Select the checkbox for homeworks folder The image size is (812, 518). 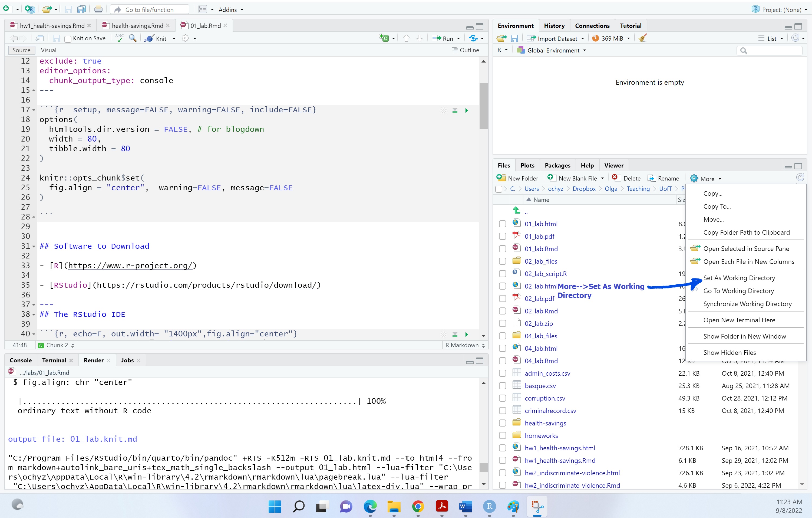tap(503, 436)
